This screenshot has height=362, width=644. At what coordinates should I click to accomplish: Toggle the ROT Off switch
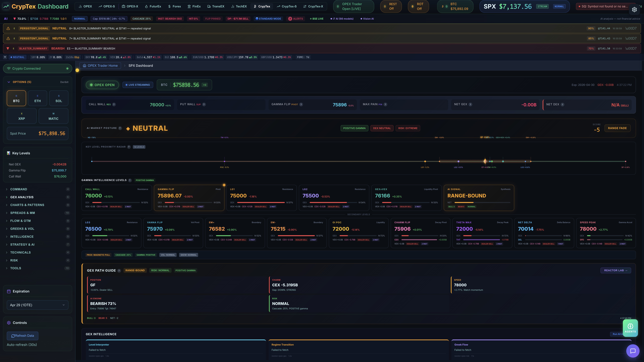[418, 6]
